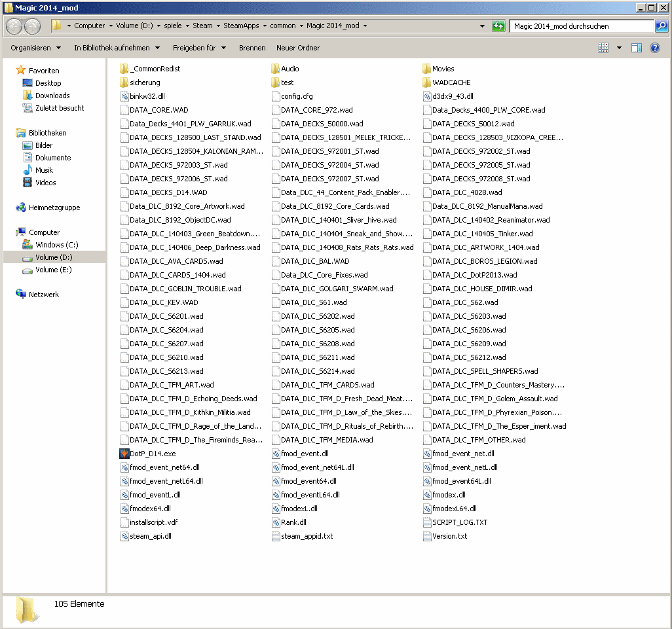Click the fmodex.dll file icon
672x629 pixels.
(427, 495)
